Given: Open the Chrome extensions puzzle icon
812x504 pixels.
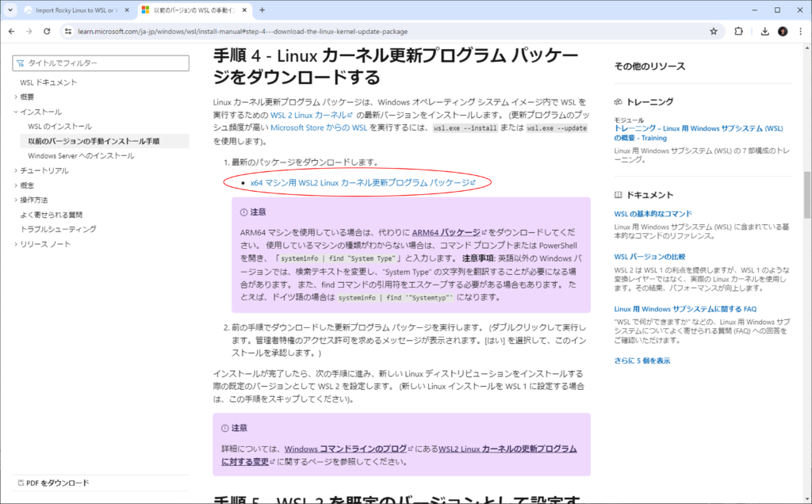Looking at the screenshot, I should (739, 31).
